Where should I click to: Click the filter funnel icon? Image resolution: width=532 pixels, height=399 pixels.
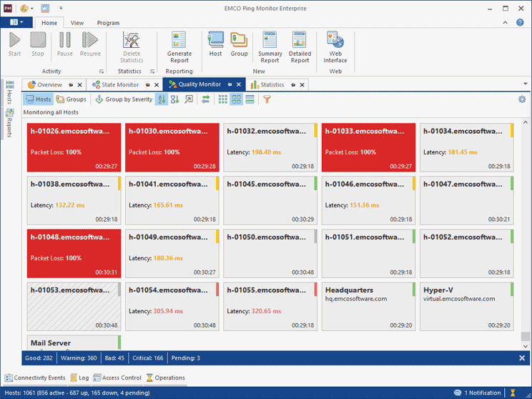coord(267,99)
